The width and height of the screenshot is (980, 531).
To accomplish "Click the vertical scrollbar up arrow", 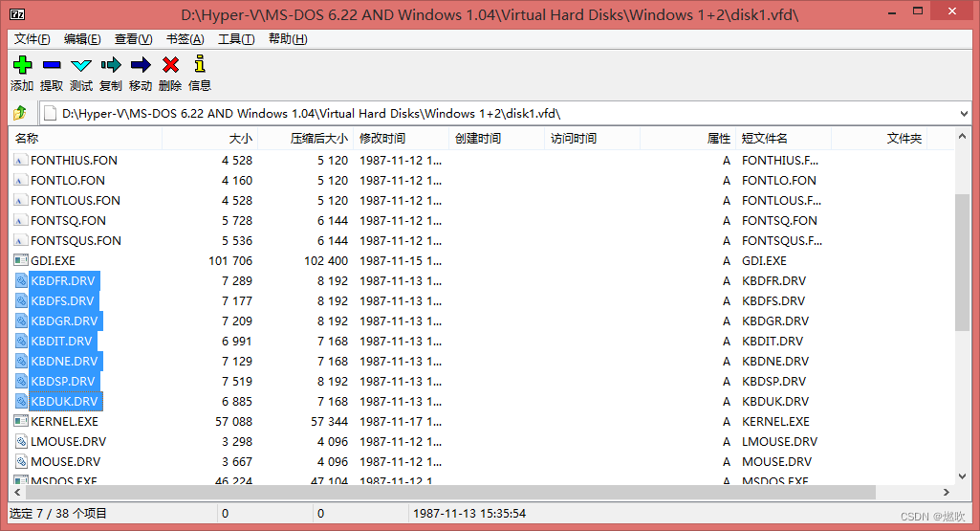I will pyautogui.click(x=962, y=137).
